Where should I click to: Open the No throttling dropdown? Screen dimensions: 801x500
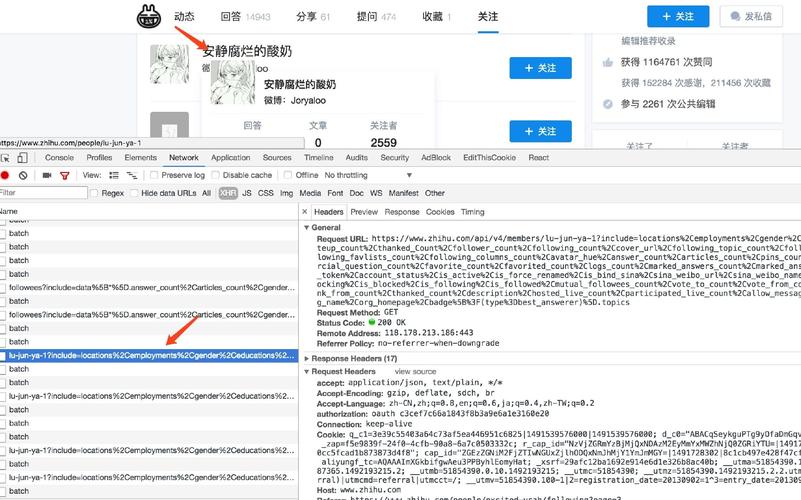(368, 175)
